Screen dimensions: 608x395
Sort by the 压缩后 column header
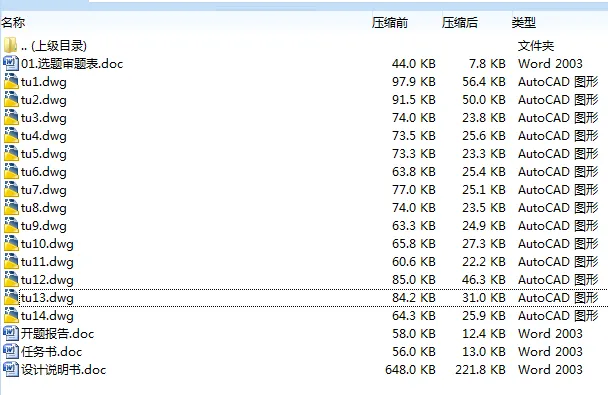460,22
